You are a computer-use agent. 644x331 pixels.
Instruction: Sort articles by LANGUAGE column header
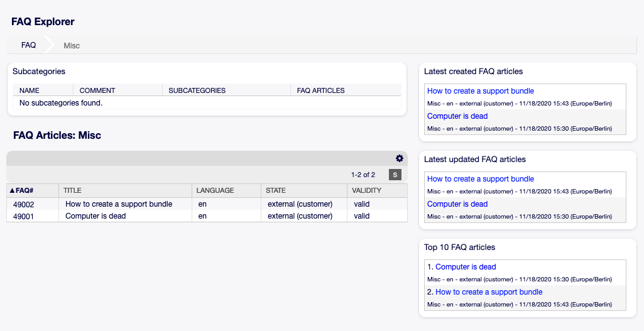(x=215, y=190)
